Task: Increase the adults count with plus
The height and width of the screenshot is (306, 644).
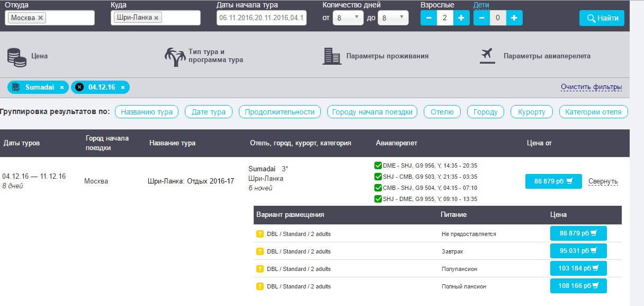Action: [x=461, y=18]
